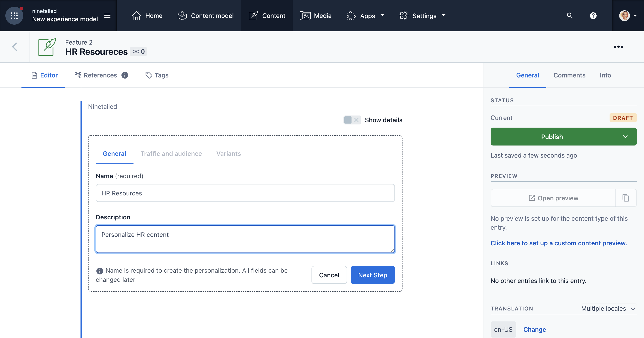Open the Comments tab

569,75
